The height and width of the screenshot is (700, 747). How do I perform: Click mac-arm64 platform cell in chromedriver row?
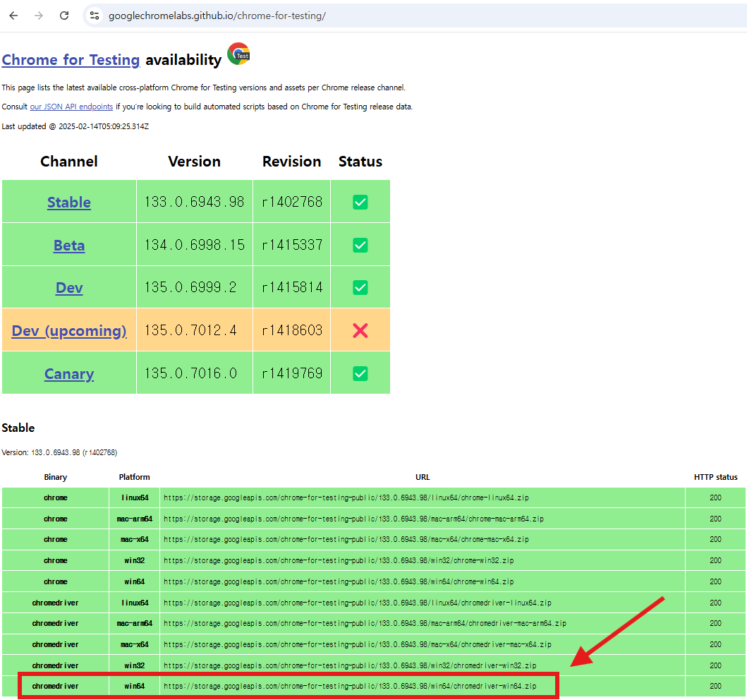[x=134, y=623]
